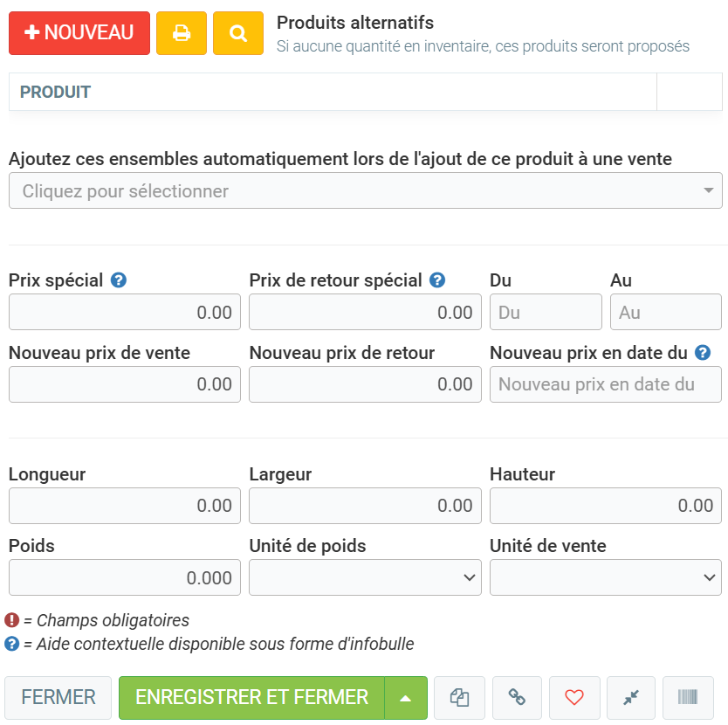This screenshot has width=728, height=725.
Task: Click help icon beside Prix spécial
Action: [120, 280]
